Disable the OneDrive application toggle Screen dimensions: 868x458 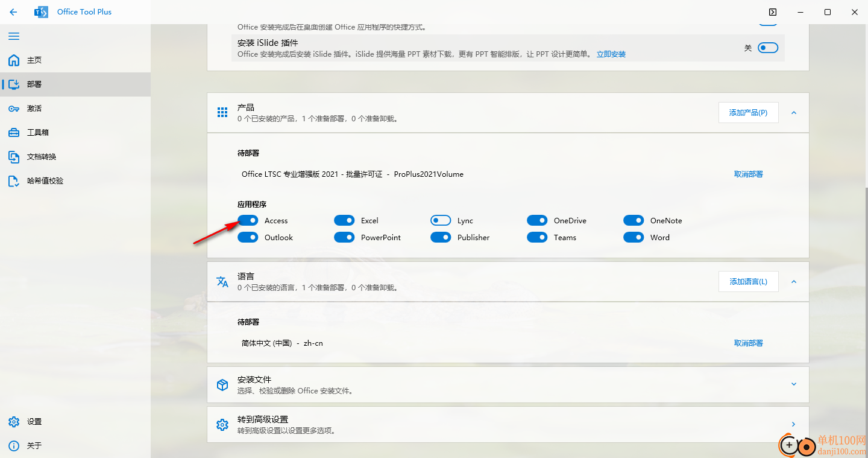point(537,220)
